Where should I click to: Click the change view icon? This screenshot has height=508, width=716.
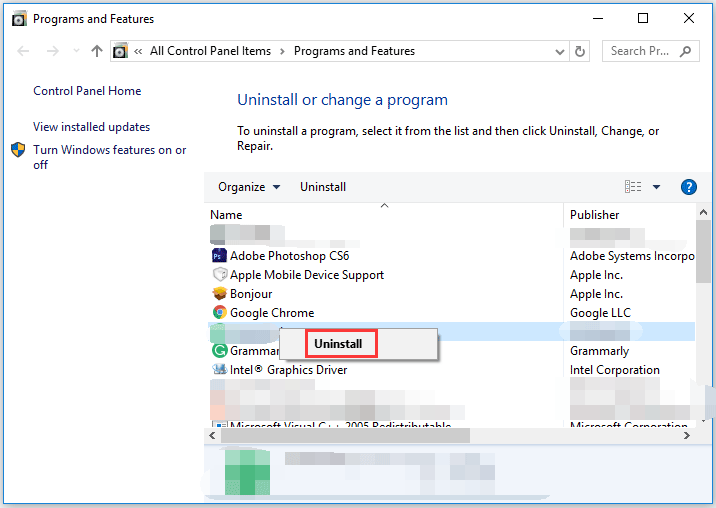pyautogui.click(x=633, y=186)
